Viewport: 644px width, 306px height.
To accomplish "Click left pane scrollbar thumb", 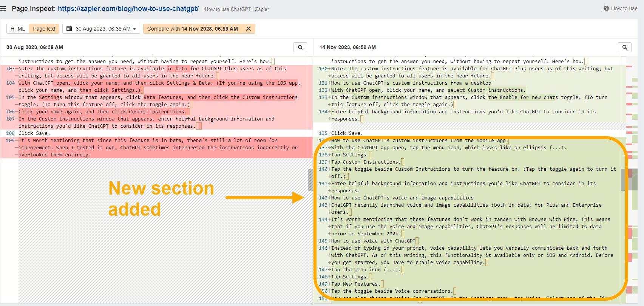I will pos(310,179).
